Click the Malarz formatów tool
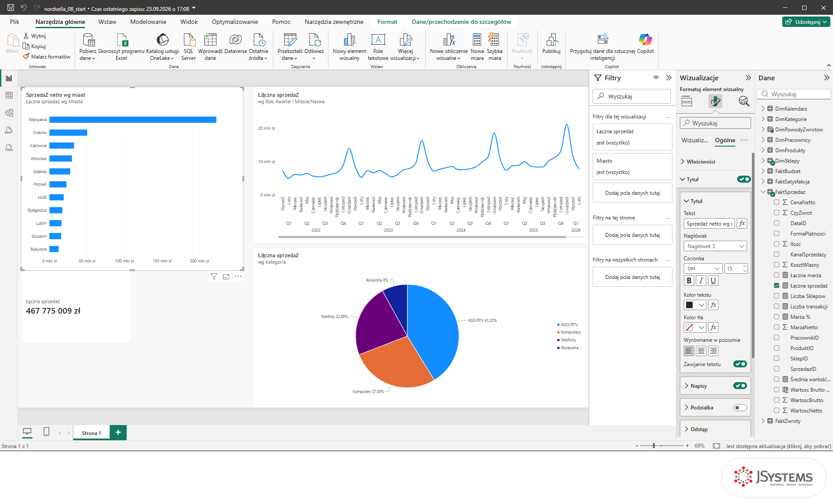The height and width of the screenshot is (504, 833). pyautogui.click(x=47, y=56)
